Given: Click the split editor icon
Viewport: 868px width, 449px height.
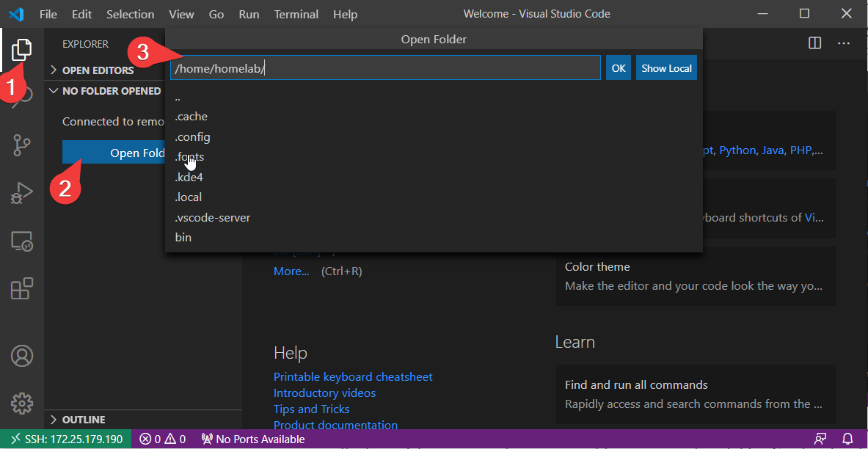Looking at the screenshot, I should 814,43.
